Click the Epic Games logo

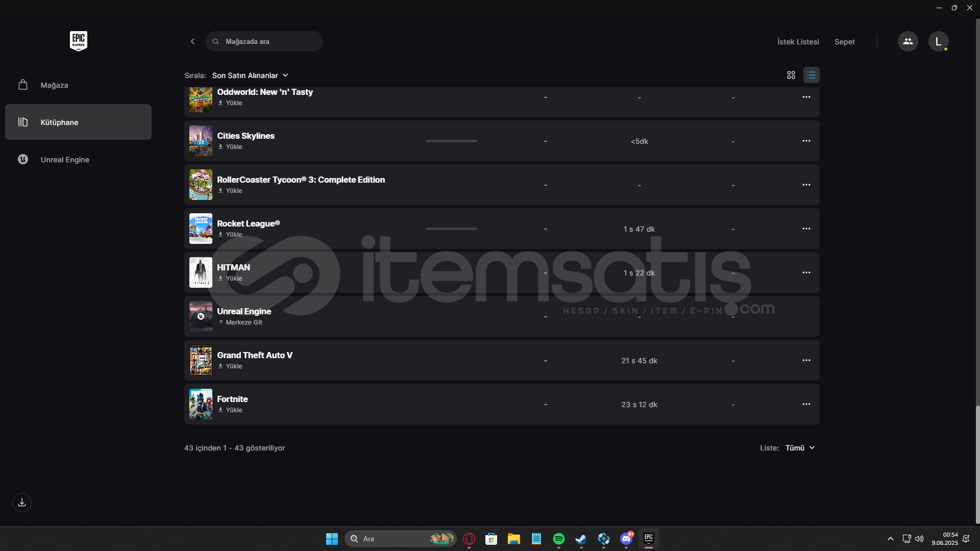79,41
